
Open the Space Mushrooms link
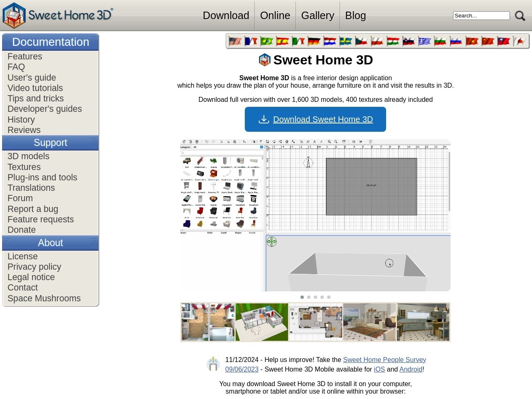[x=44, y=298]
